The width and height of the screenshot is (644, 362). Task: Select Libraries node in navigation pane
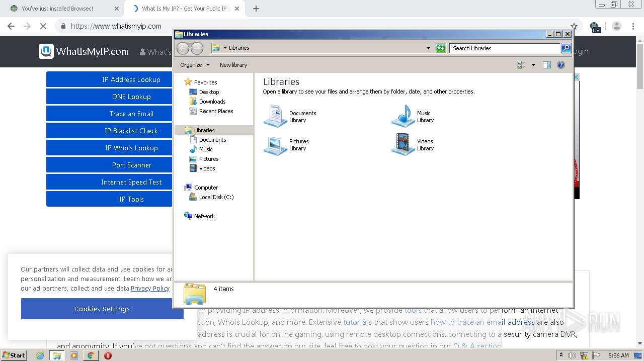(x=204, y=130)
